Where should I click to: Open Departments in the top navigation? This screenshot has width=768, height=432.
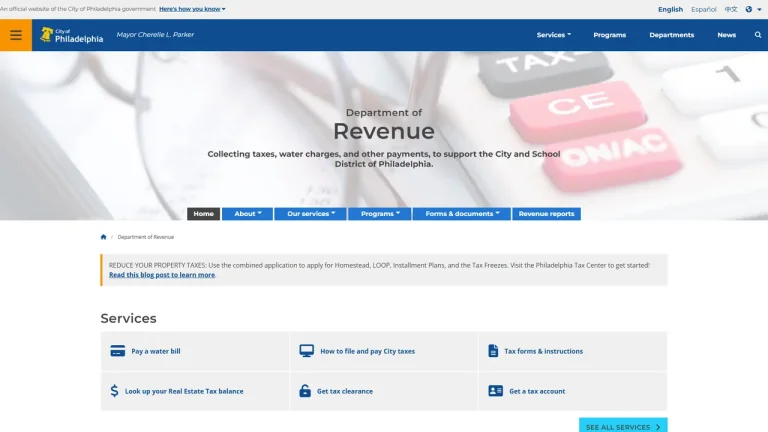(x=672, y=35)
